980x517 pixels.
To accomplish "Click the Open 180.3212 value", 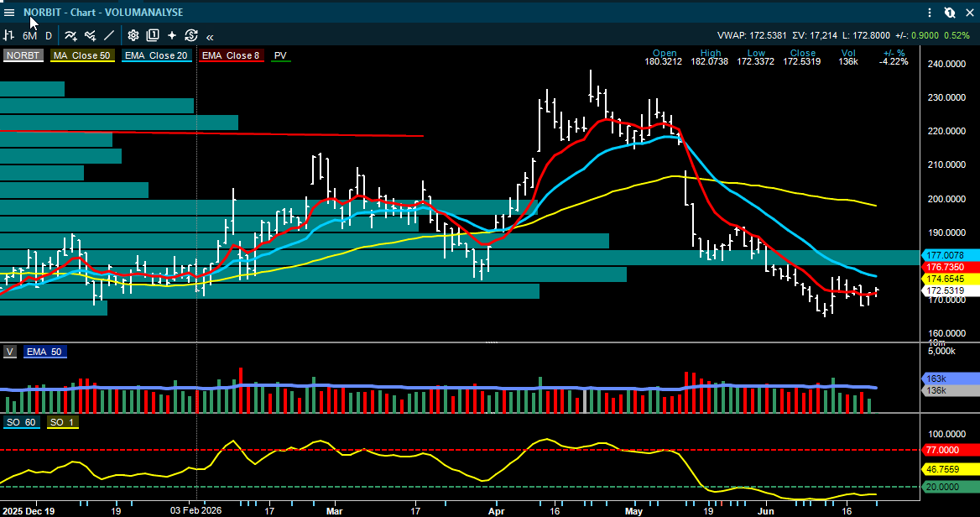I will click(664, 62).
